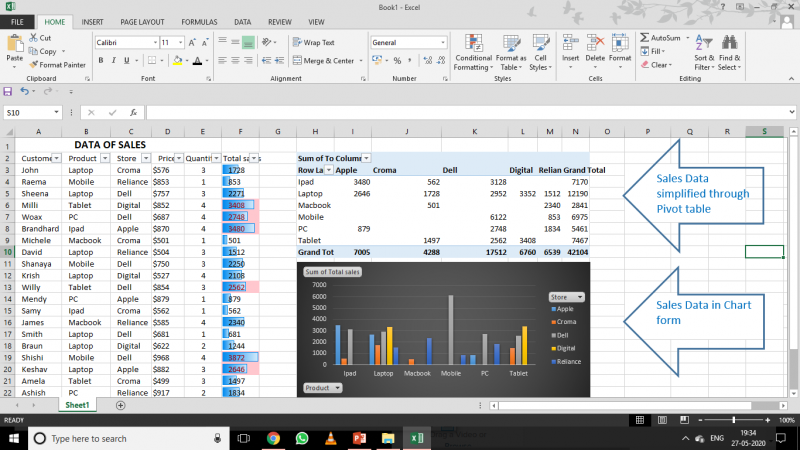Toggle Italic formatting
The height and width of the screenshot is (450, 800).
(113, 61)
